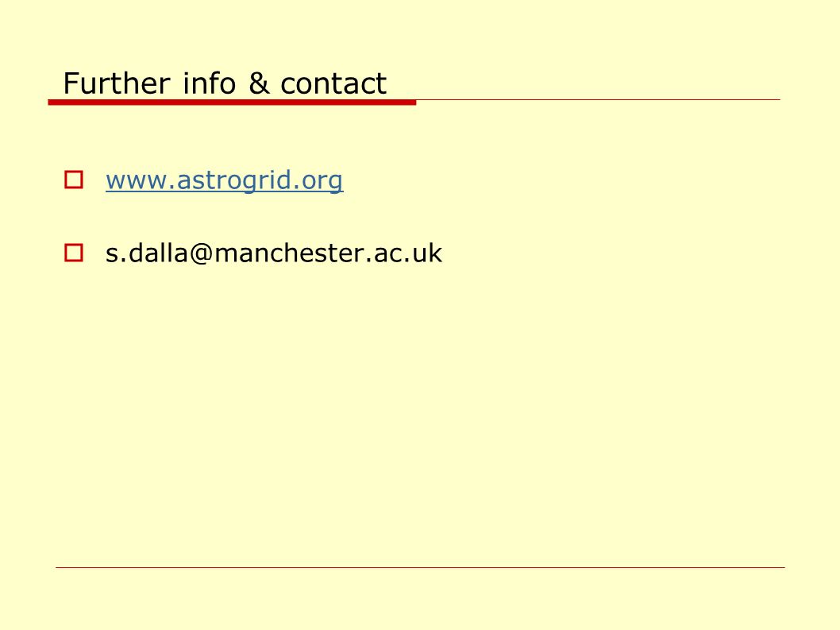The image size is (840, 630).
Task: Click the word 'Further' in the title
Action: coord(117,83)
